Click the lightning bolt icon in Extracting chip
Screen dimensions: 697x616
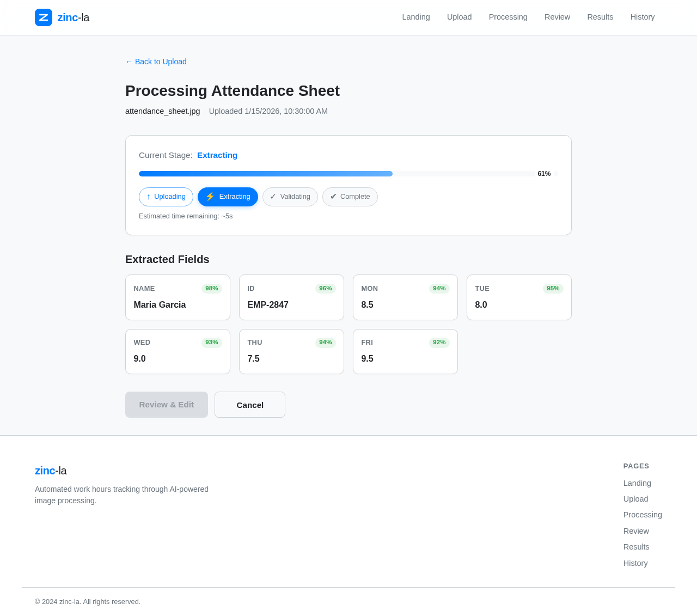210,197
